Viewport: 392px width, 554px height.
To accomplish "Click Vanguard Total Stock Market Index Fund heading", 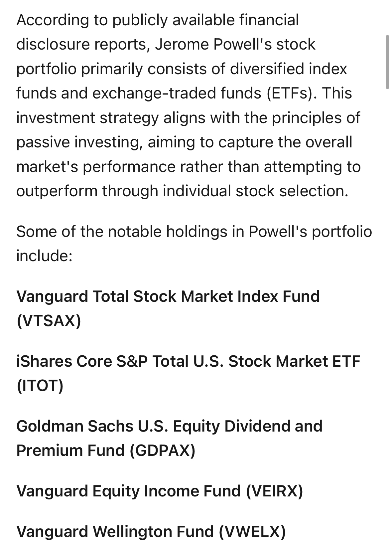I will click(168, 308).
